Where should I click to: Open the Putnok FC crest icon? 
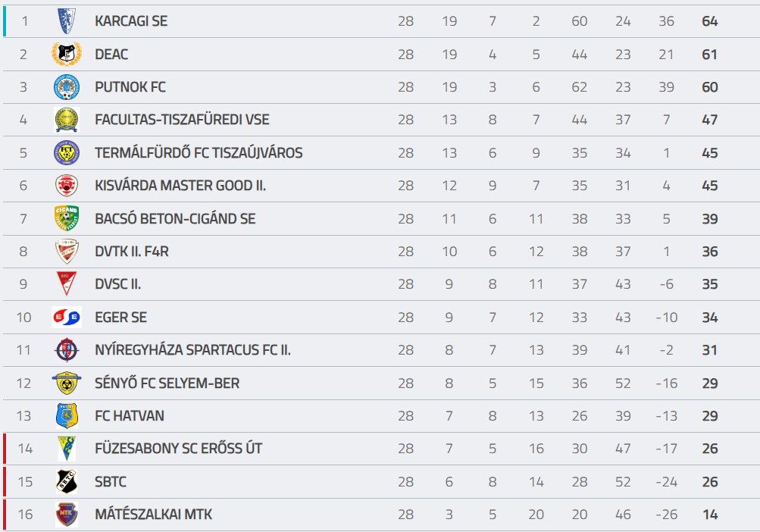(67, 87)
